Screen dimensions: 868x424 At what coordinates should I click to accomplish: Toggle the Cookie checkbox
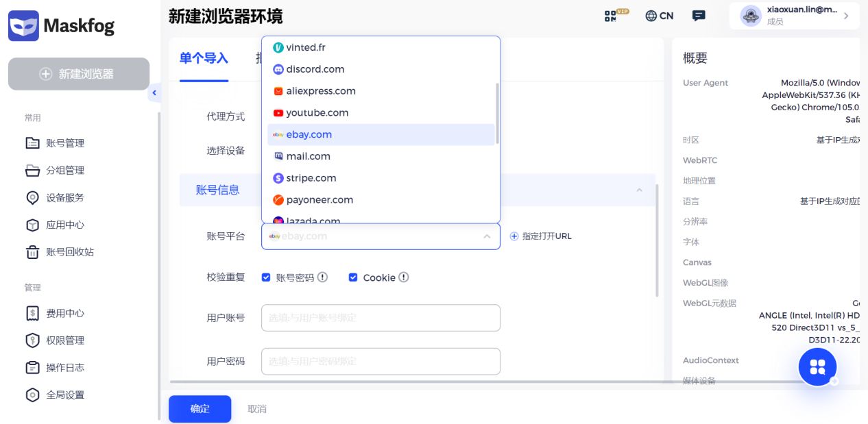(x=353, y=277)
